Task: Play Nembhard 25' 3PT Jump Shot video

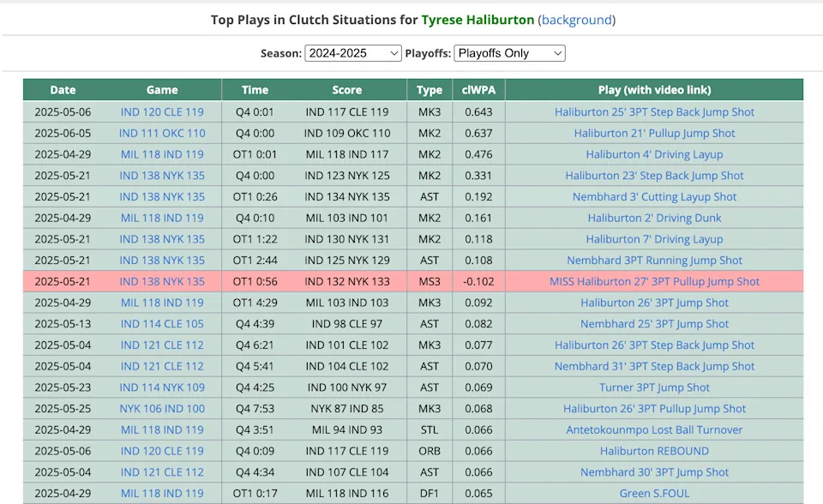Action: click(654, 324)
